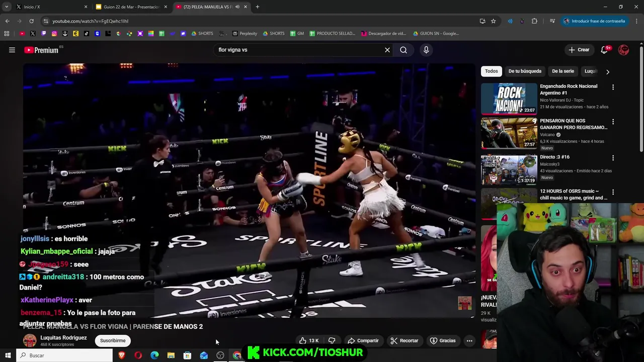
Task: Open Luquitas Rodriguez channel avatar
Action: click(x=30, y=340)
